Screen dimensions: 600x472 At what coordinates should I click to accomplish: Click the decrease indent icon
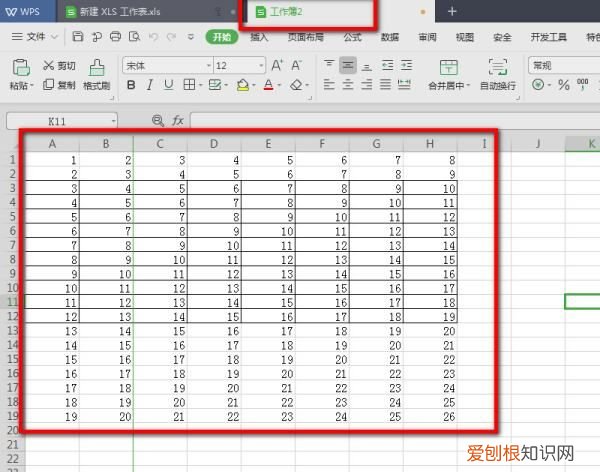point(388,65)
